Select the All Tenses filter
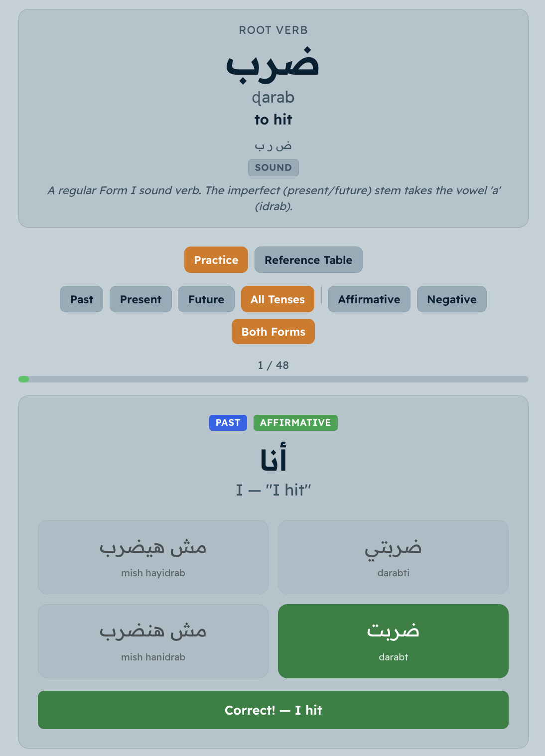Screen dimensions: 545x756 277,299
